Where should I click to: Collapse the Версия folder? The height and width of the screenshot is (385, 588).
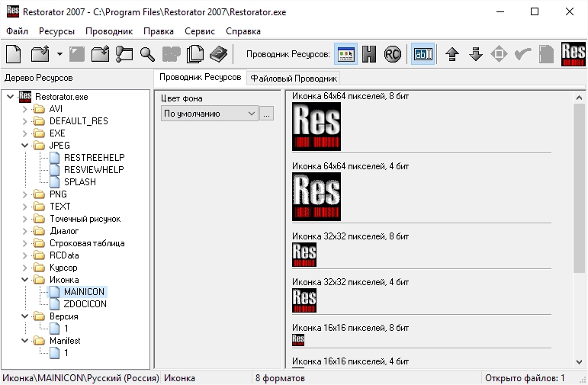point(24,316)
